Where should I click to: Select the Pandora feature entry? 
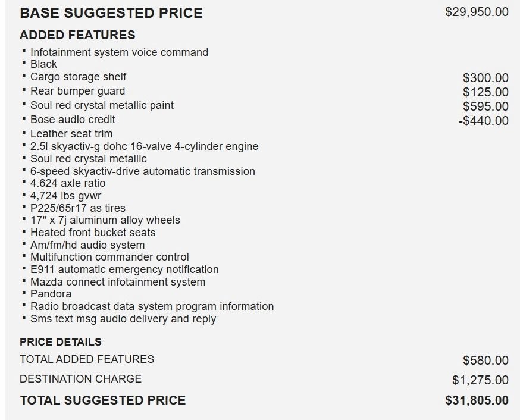51,294
